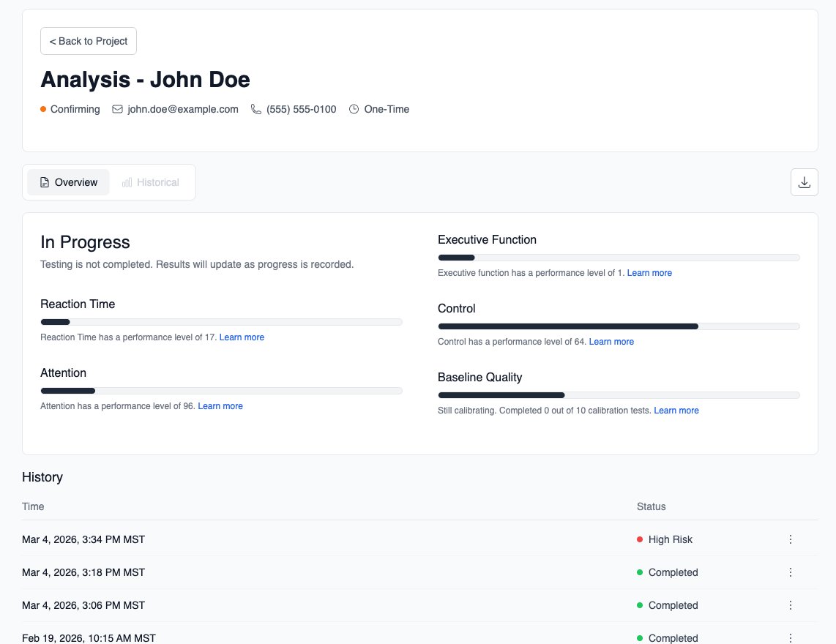Select Feb 19, 2026, 10:15 AM MST row

pos(419,634)
